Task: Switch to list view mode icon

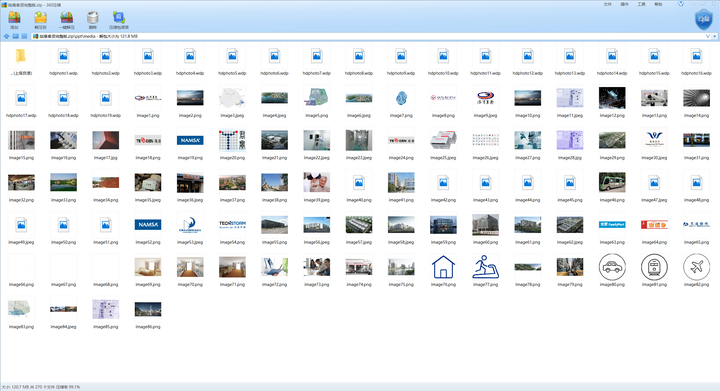Action: (24, 36)
